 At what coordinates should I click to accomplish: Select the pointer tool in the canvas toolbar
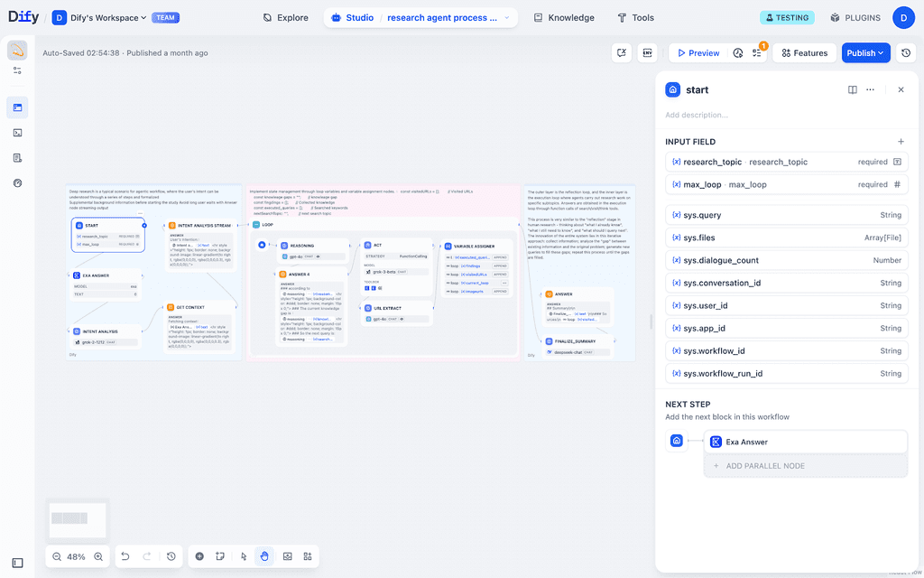(243, 556)
